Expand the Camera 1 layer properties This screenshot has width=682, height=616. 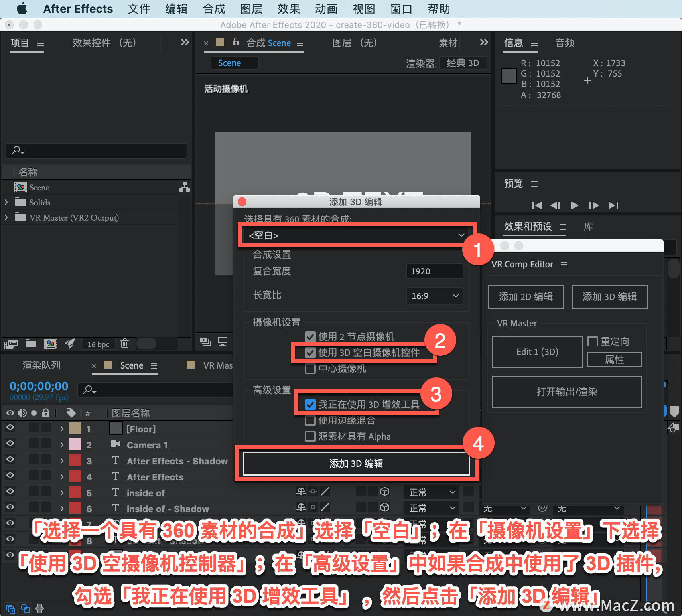pyautogui.click(x=62, y=445)
